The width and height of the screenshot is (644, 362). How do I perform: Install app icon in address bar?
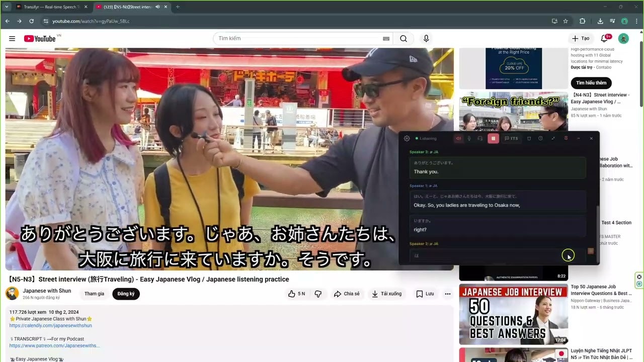point(554,21)
